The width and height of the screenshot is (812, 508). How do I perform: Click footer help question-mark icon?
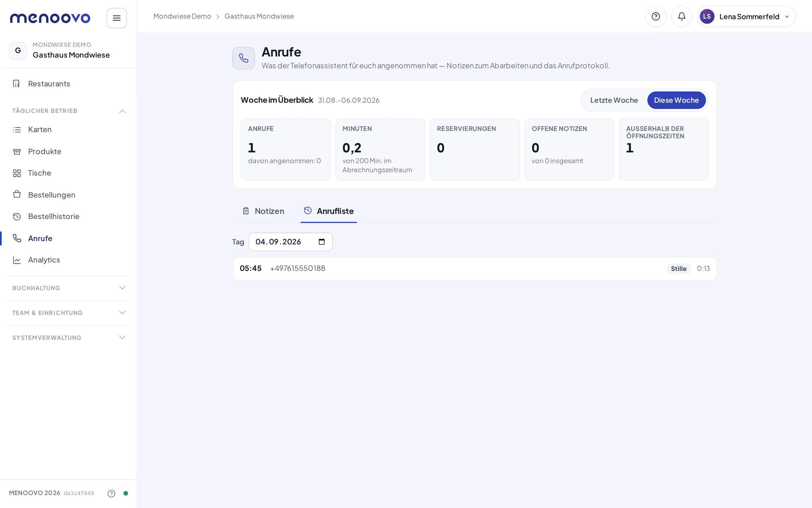click(x=111, y=493)
